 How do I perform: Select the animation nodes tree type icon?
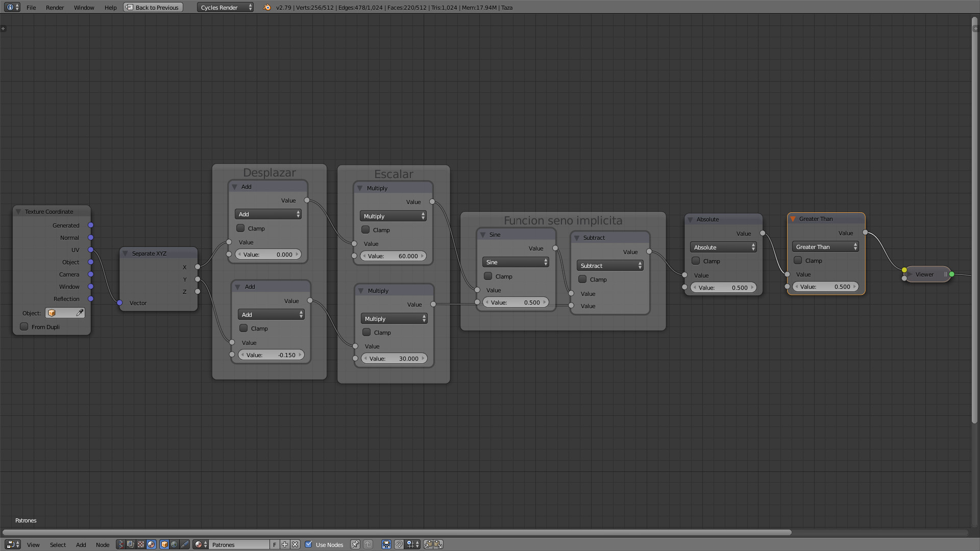point(120,544)
